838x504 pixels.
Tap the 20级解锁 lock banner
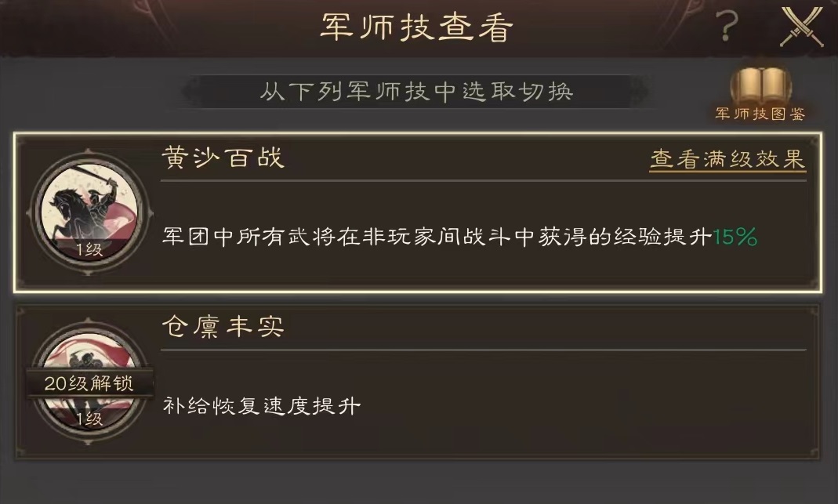pos(89,383)
